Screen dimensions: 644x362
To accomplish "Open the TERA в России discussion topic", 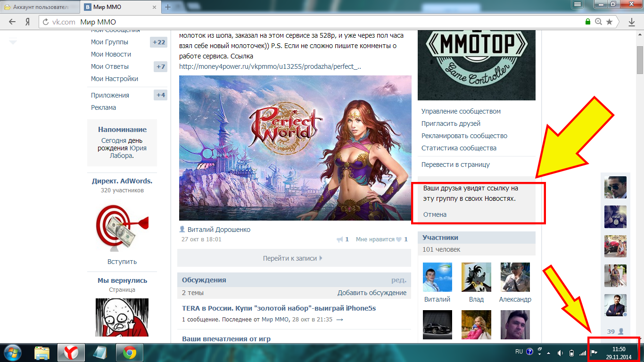I will tap(279, 308).
